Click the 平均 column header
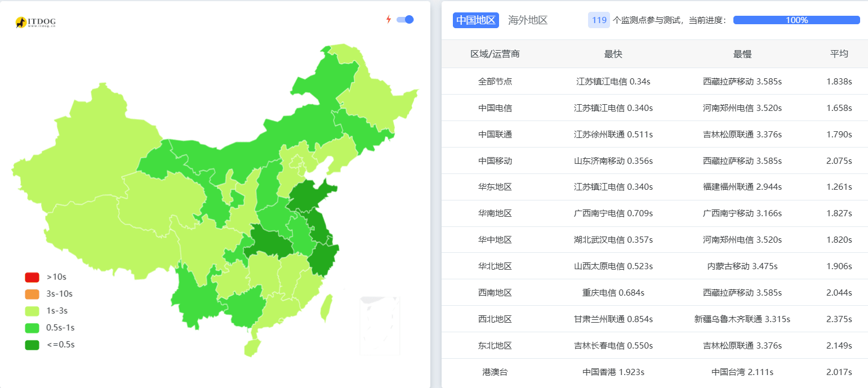The height and width of the screenshot is (388, 868). pyautogui.click(x=839, y=54)
